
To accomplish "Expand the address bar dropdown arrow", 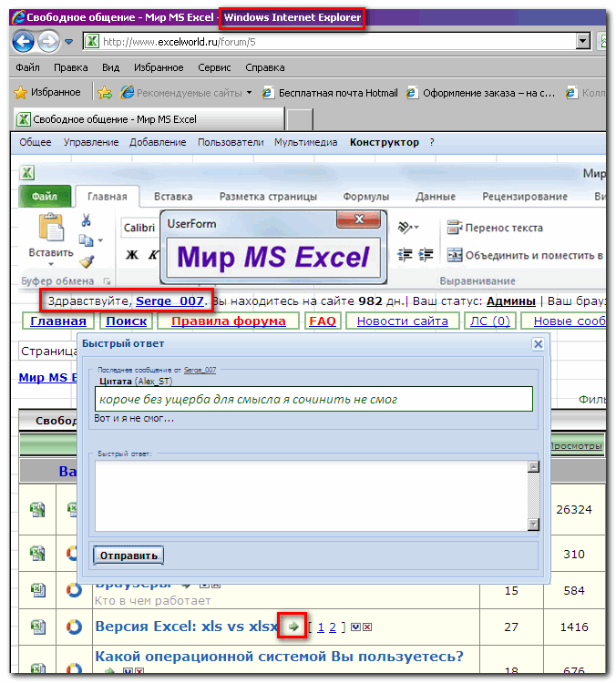I will pos(583,42).
